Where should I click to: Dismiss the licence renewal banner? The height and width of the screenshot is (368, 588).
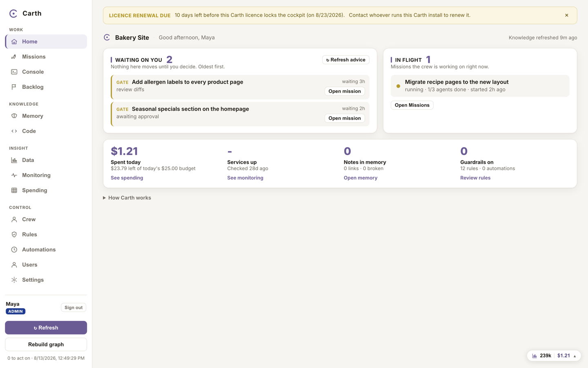click(x=567, y=16)
